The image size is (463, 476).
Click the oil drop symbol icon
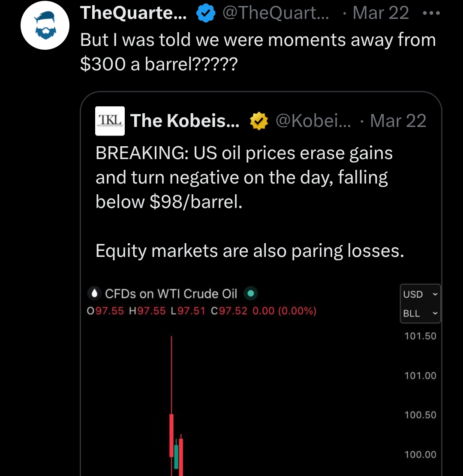94,294
